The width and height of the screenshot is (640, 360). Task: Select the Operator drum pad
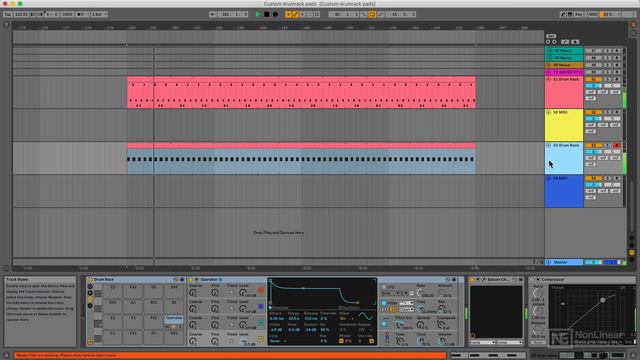pyautogui.click(x=174, y=318)
